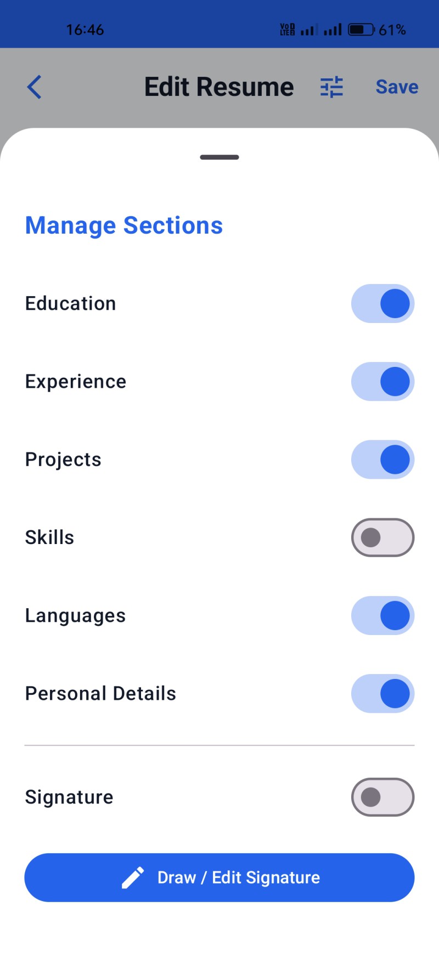Disable the Personal Details toggle
This screenshot has width=439, height=980.
click(382, 694)
